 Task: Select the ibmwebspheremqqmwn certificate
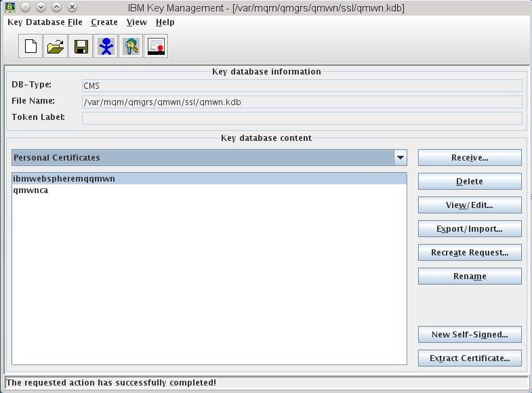coord(209,179)
